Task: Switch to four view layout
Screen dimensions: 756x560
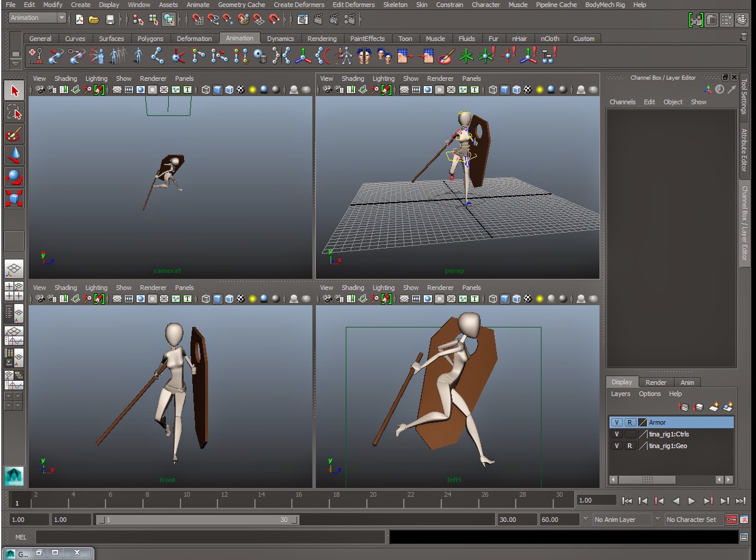Action: 14,291
